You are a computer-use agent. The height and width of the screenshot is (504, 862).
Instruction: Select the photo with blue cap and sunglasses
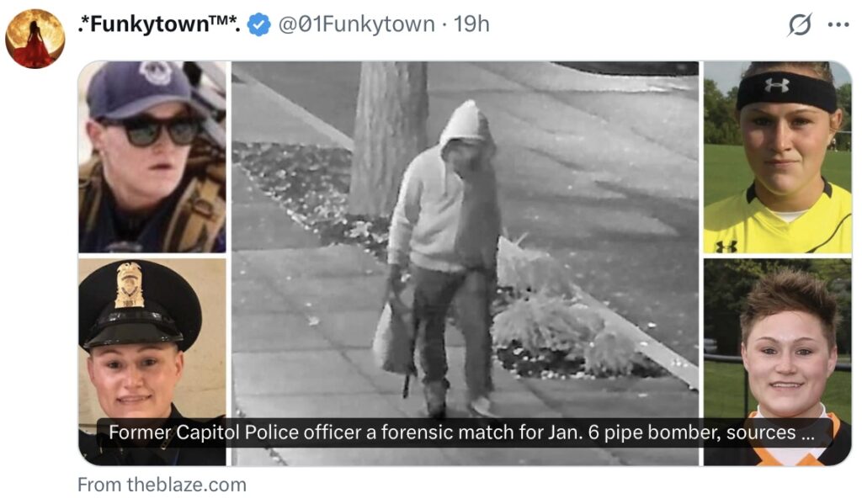152,157
